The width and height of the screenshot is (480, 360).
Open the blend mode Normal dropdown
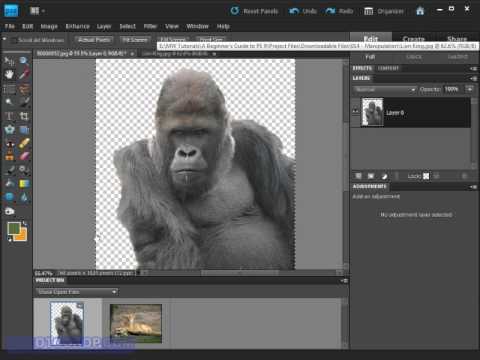pyautogui.click(x=385, y=90)
